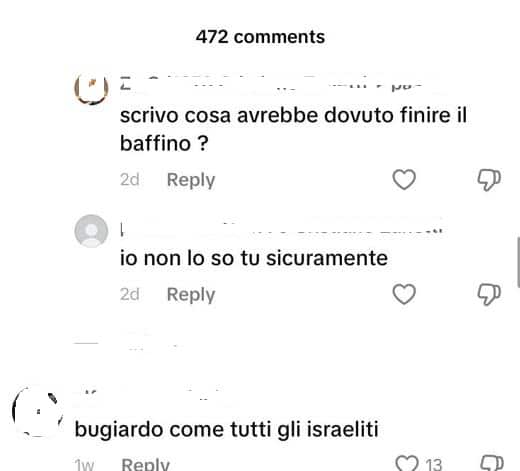520x471 pixels.
Task: Click the 13 likes count
Action: 433,464
